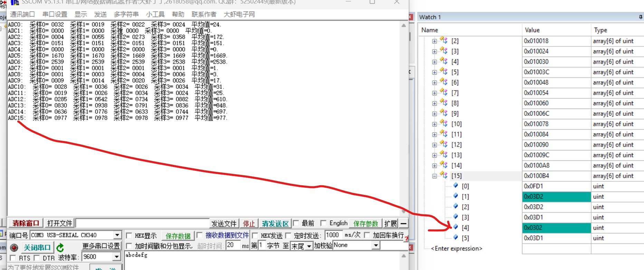The height and width of the screenshot is (270, 644).
Task: Click the pin icon of Watch 1 panel
Action: (x=641, y=17)
